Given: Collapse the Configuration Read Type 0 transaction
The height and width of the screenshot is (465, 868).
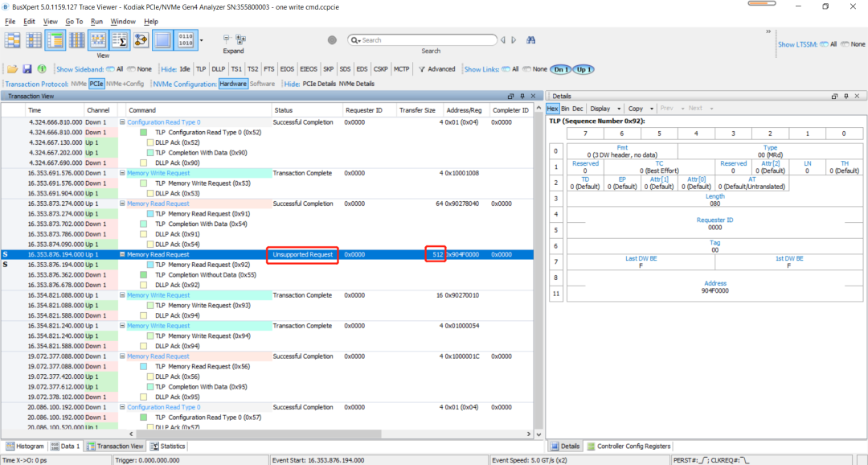Looking at the screenshot, I should pos(122,122).
